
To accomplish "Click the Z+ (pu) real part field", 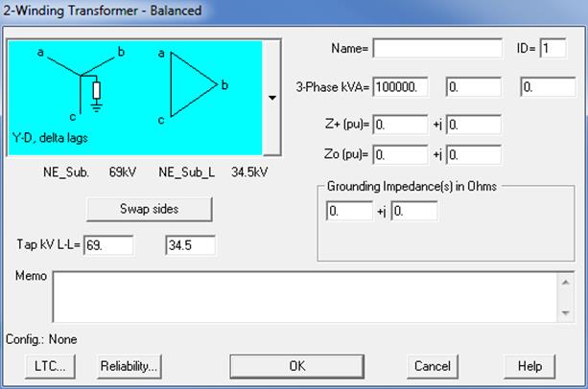I will [400, 125].
